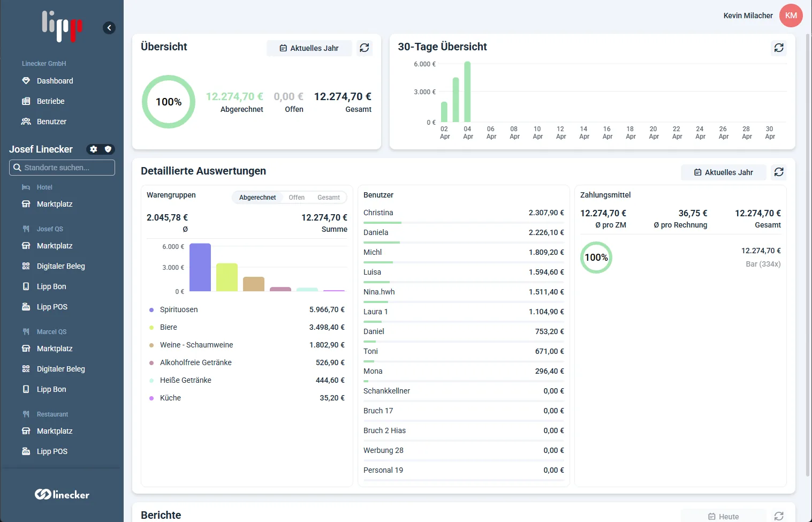The image size is (812, 522).
Task: Click the linecker logo at the sidebar bottom
Action: point(62,495)
